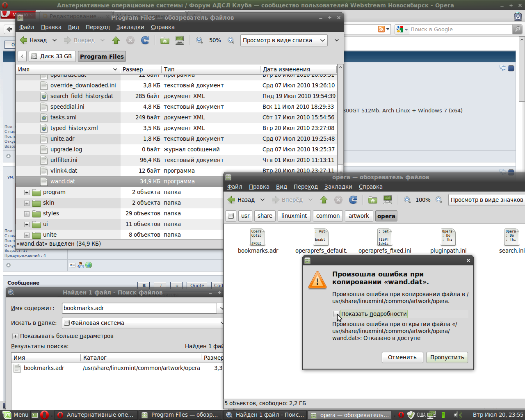This screenshot has width=525, height=420.
Task: Open Computer icon in Program Files toolbar
Action: coord(180,40)
